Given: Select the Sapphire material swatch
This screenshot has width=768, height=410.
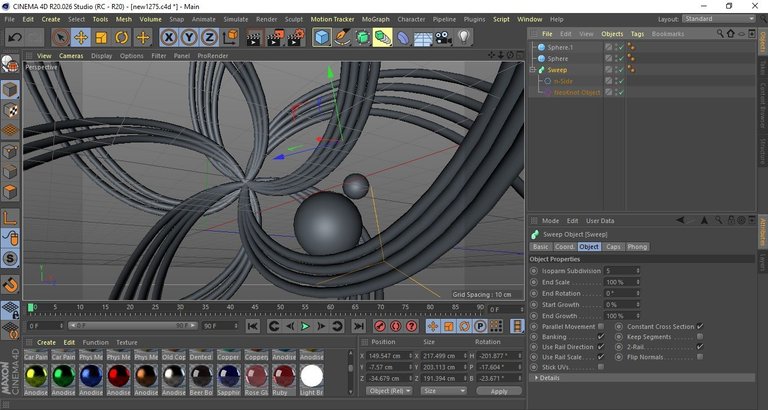Looking at the screenshot, I should (229, 377).
